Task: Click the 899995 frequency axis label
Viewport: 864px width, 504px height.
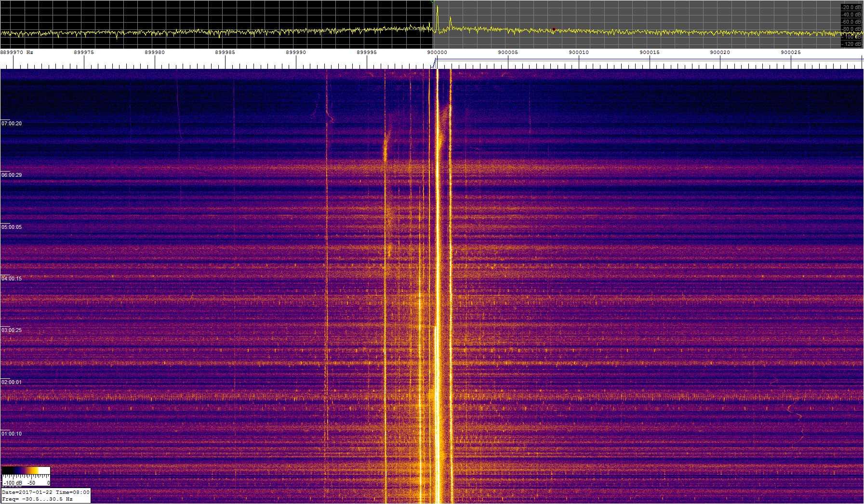Action: coord(367,53)
